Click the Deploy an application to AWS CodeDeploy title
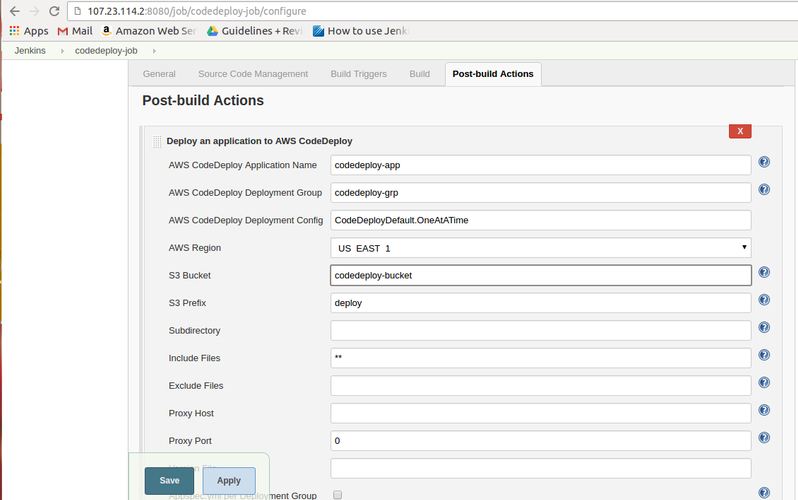The image size is (798, 500). click(x=259, y=141)
